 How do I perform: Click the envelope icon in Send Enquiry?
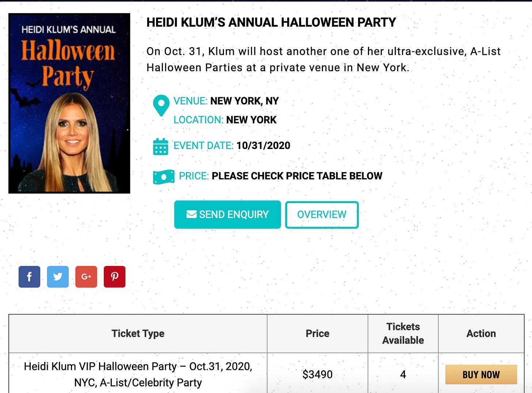(191, 214)
